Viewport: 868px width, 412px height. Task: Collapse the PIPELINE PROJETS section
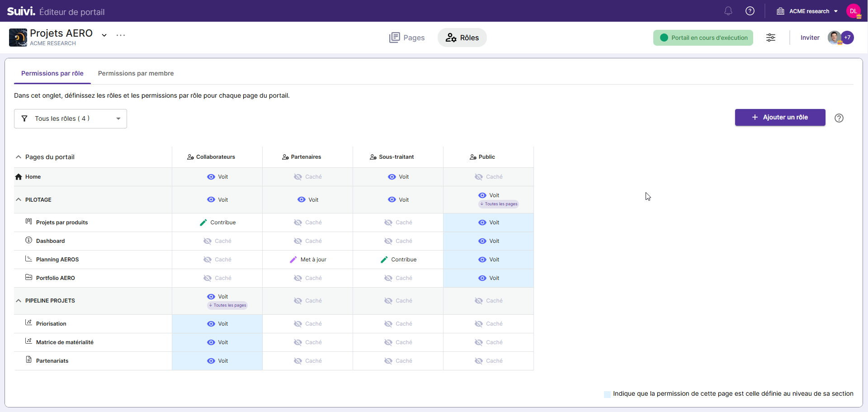tap(19, 301)
